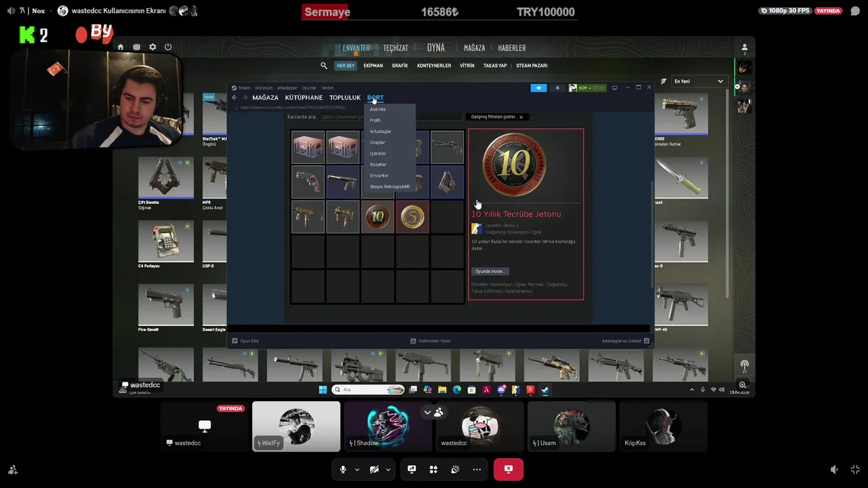Viewport: 868px width, 488px height.
Task: Click the share screen icon in call bar
Action: click(412, 469)
